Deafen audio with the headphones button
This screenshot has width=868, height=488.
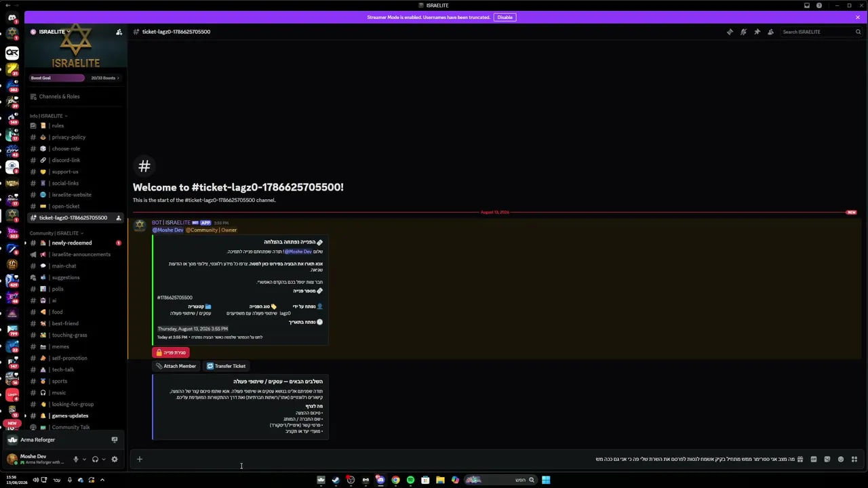coord(95,460)
